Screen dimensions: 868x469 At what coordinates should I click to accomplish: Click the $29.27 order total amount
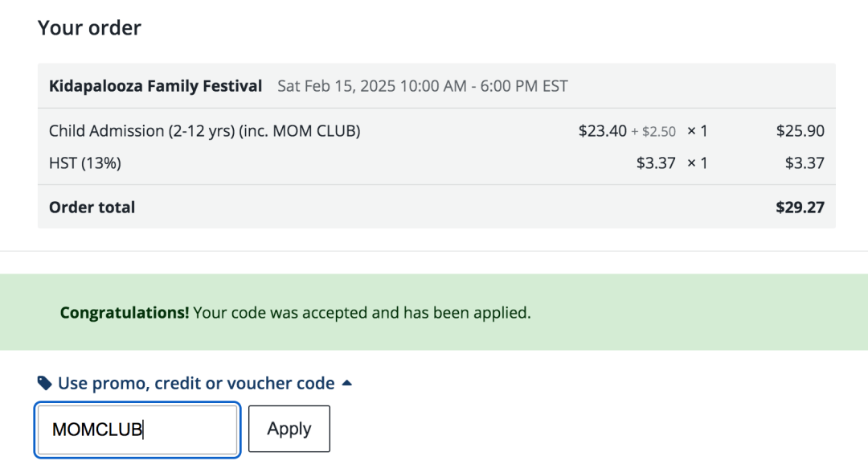pyautogui.click(x=800, y=208)
